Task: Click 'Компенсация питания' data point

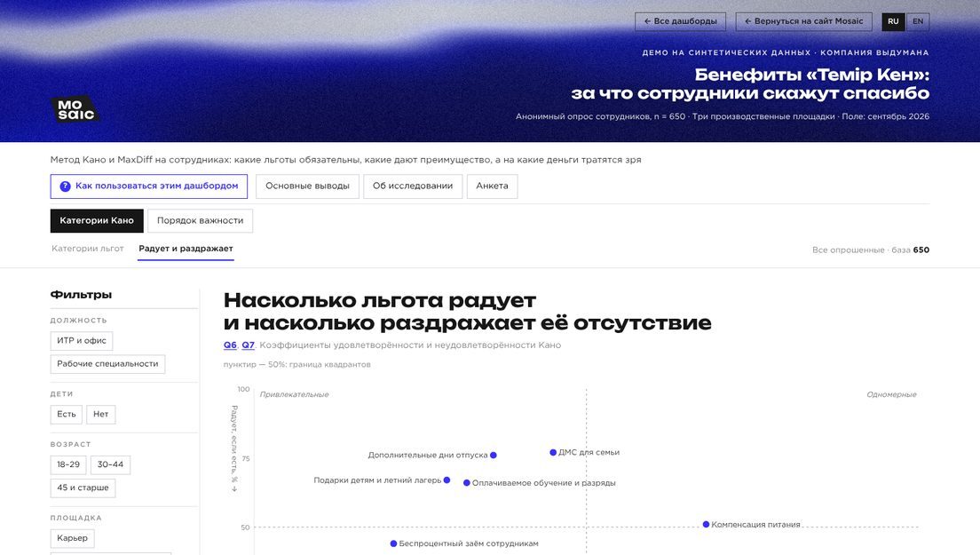Action: tap(706, 525)
